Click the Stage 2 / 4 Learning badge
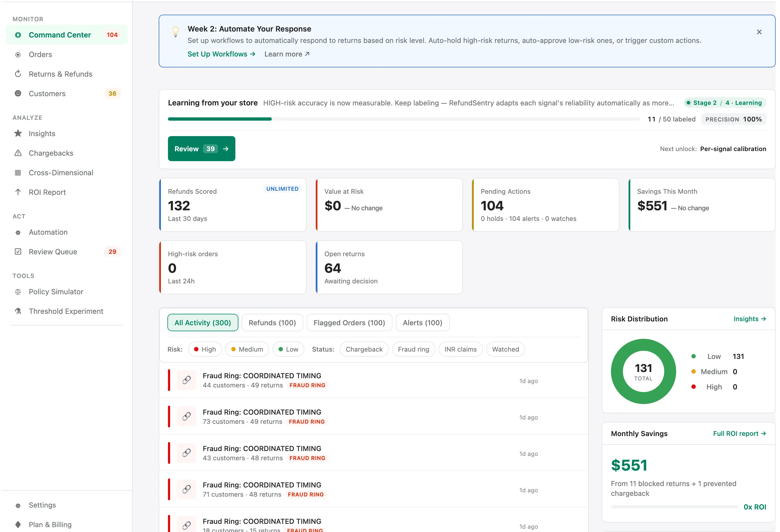Image resolution: width=780 pixels, height=532 pixels. point(725,103)
